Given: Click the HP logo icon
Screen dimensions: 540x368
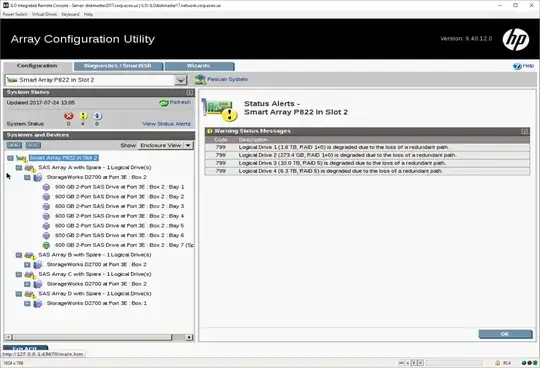Looking at the screenshot, I should coord(516,40).
